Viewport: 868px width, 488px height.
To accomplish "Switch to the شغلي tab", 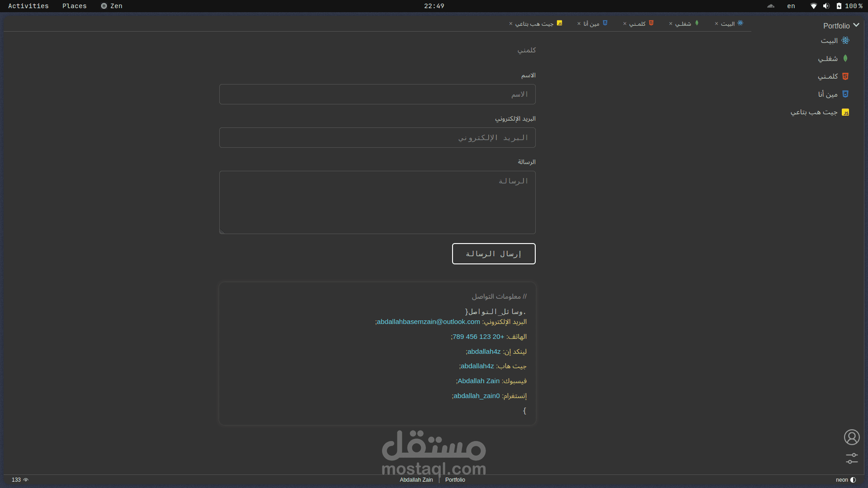I will click(x=683, y=23).
